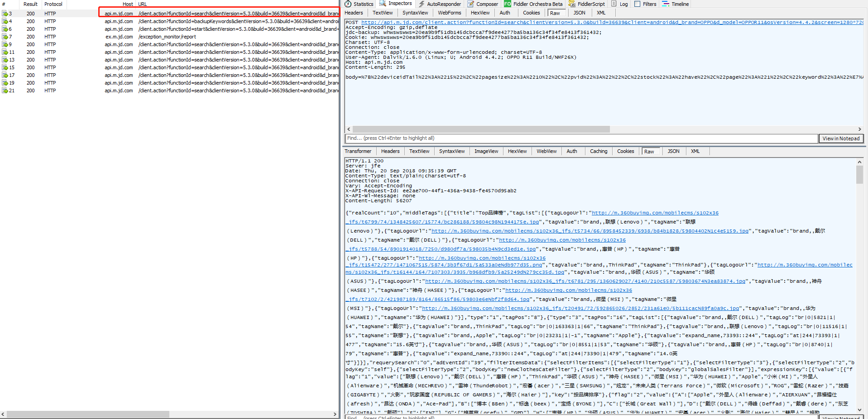868x419 pixels.
Task: Click request pane horizontal scrollbar thumb
Action: (481, 129)
